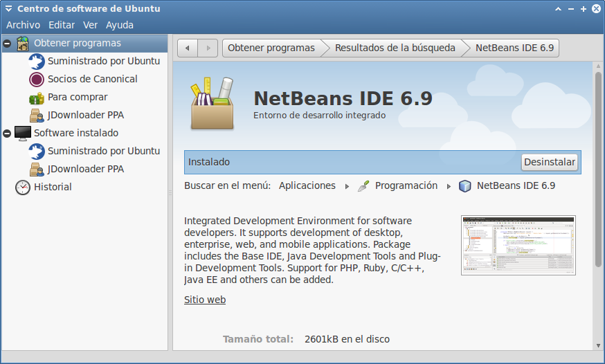
Task: Click the NetBeans package box icon
Action: pyautogui.click(x=213, y=103)
